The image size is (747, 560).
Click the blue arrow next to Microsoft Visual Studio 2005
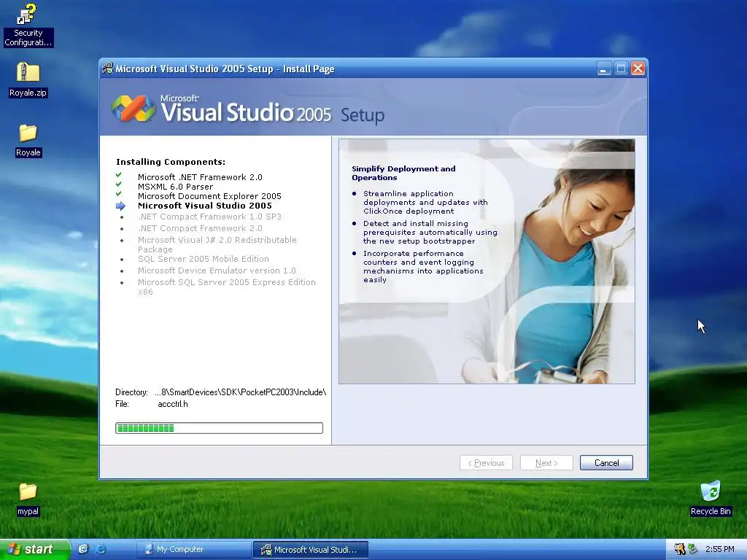click(120, 206)
